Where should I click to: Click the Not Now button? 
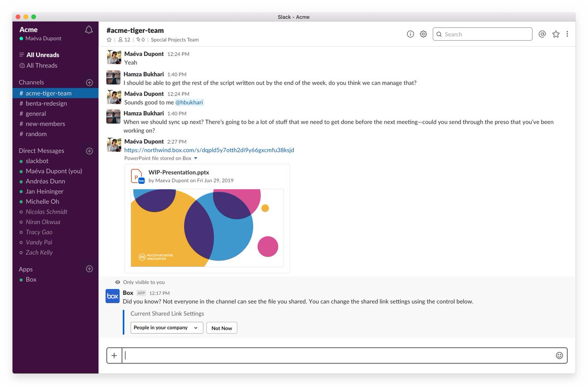[x=221, y=328]
